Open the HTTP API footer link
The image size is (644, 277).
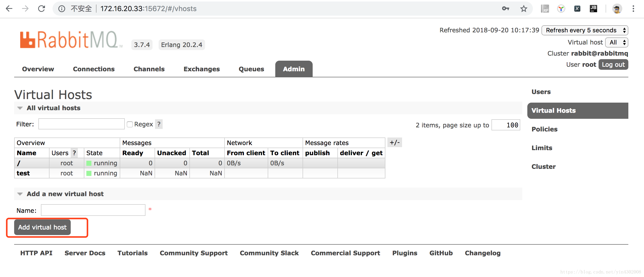point(36,253)
